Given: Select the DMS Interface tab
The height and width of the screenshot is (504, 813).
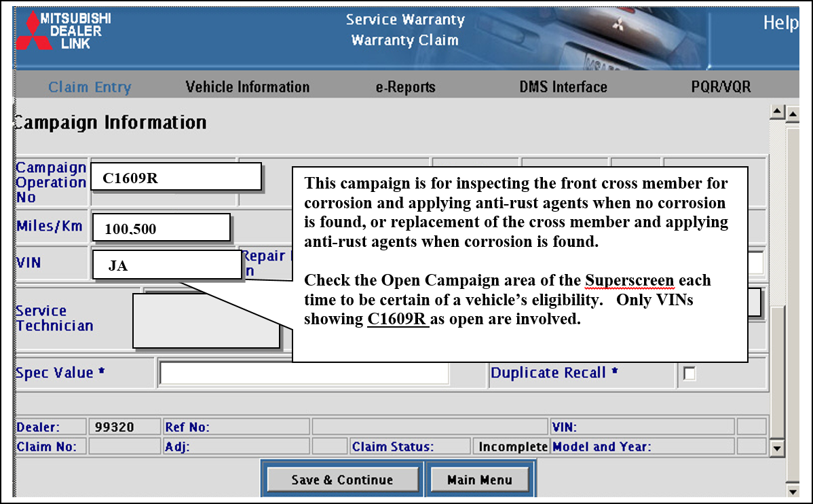Looking at the screenshot, I should 563,88.
